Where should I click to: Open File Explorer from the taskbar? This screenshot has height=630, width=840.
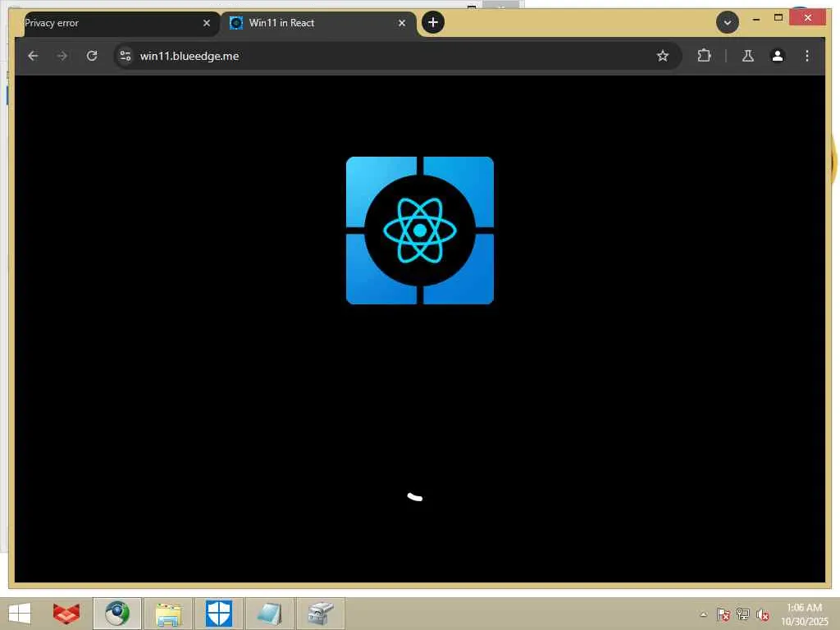(x=168, y=614)
